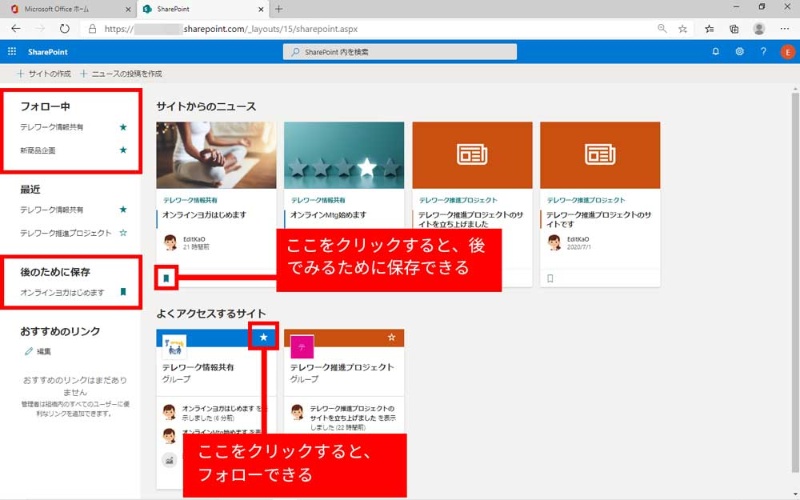Click the browser address bar URL
Viewport: 800px width, 500px height.
pyautogui.click(x=231, y=29)
